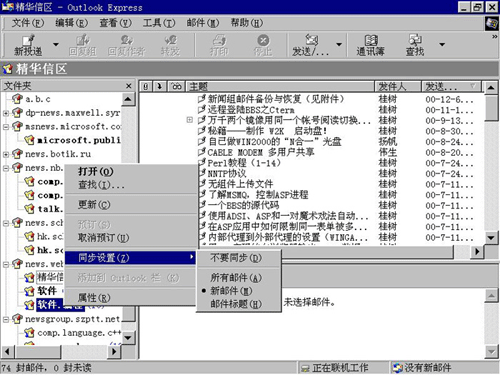Open dropdown arrow next to 新投递
Image resolution: width=500 pixels, height=375 pixels.
tap(56, 44)
